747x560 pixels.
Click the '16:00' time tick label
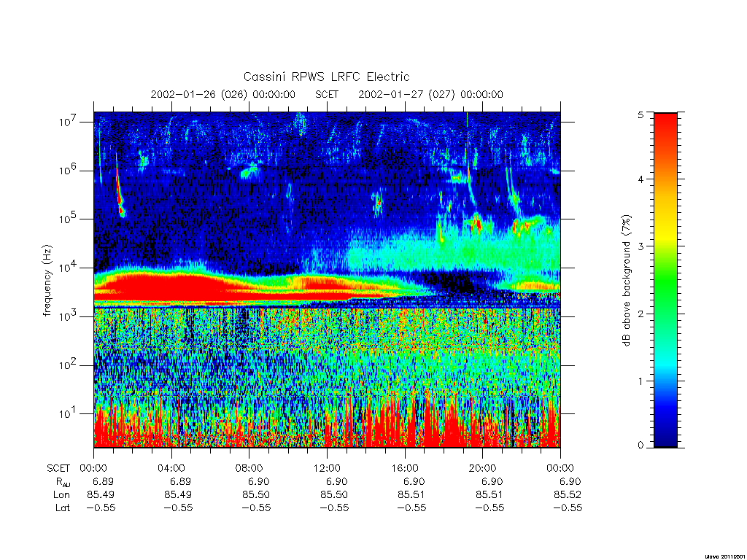click(404, 469)
